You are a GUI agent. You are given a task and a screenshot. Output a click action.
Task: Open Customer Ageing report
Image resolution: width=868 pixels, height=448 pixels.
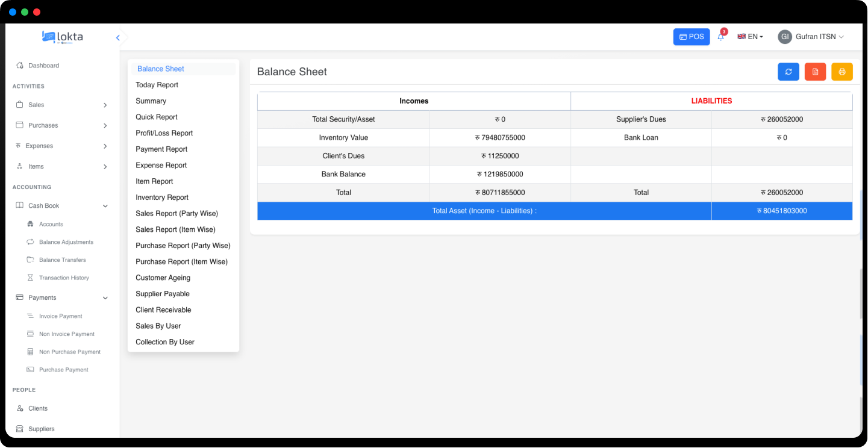coord(163,278)
